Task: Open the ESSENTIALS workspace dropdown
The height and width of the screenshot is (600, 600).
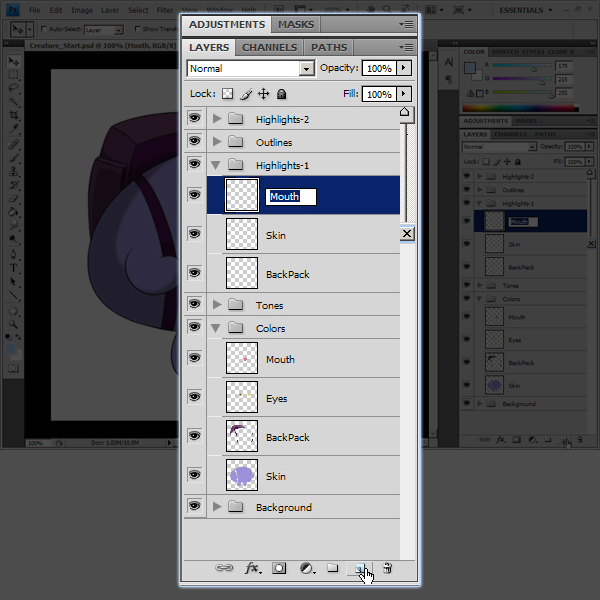Action: coord(526,10)
